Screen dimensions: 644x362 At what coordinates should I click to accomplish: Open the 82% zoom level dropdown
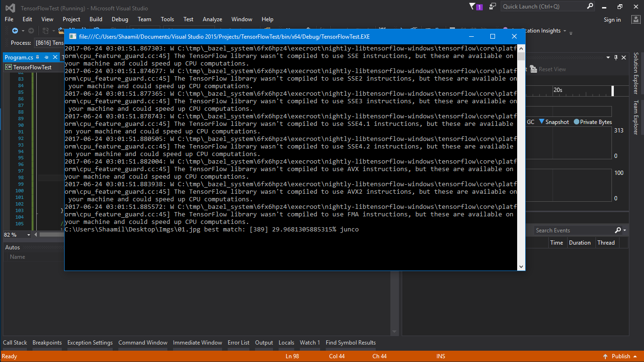tap(28, 234)
